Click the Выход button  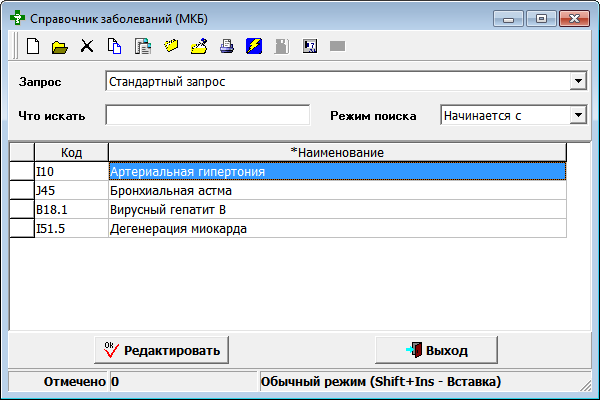click(436, 350)
